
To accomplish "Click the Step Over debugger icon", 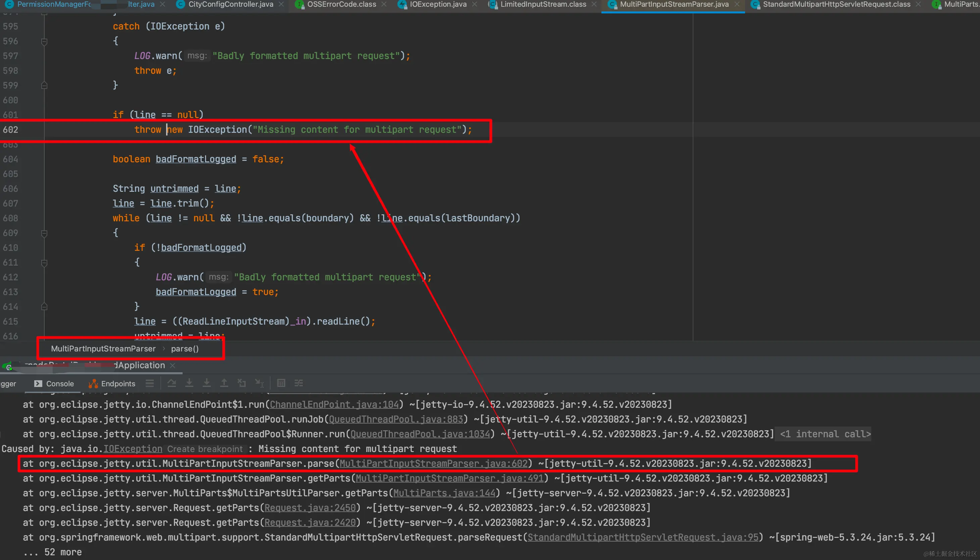I will pyautogui.click(x=172, y=383).
